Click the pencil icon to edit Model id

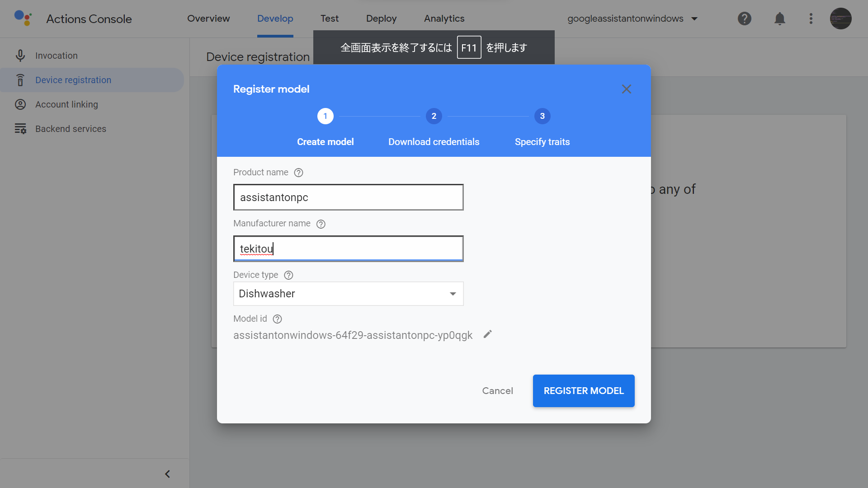[487, 334]
